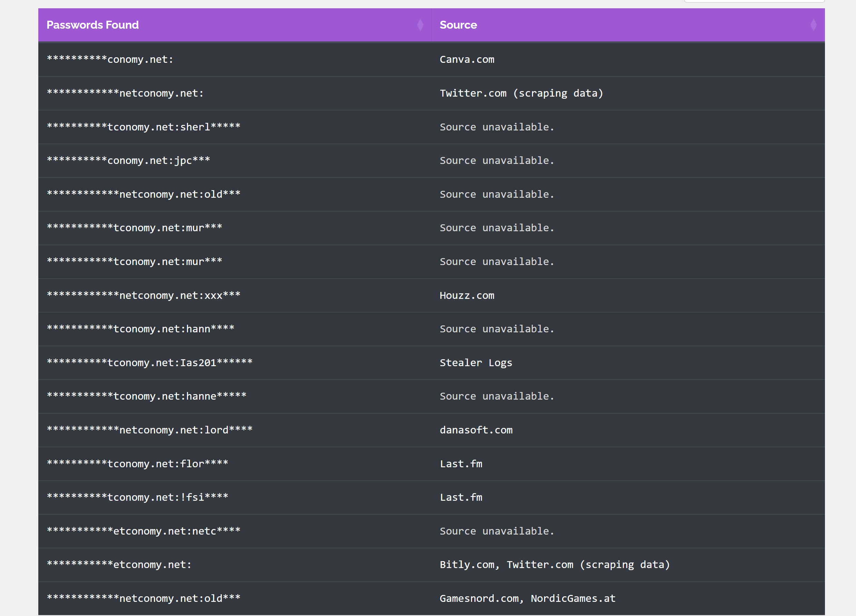
Task: Click 'Source unavailable.' in the sherl***** row
Action: pyautogui.click(x=497, y=127)
